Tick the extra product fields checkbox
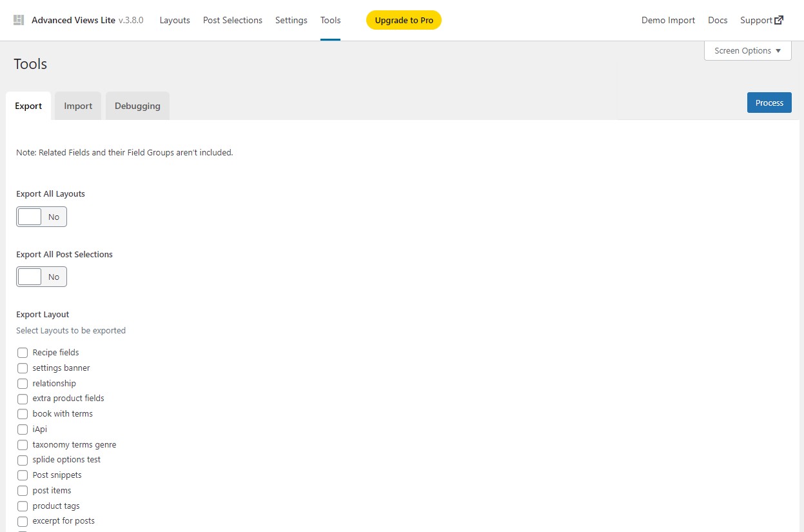This screenshot has height=532, width=804. [x=23, y=399]
